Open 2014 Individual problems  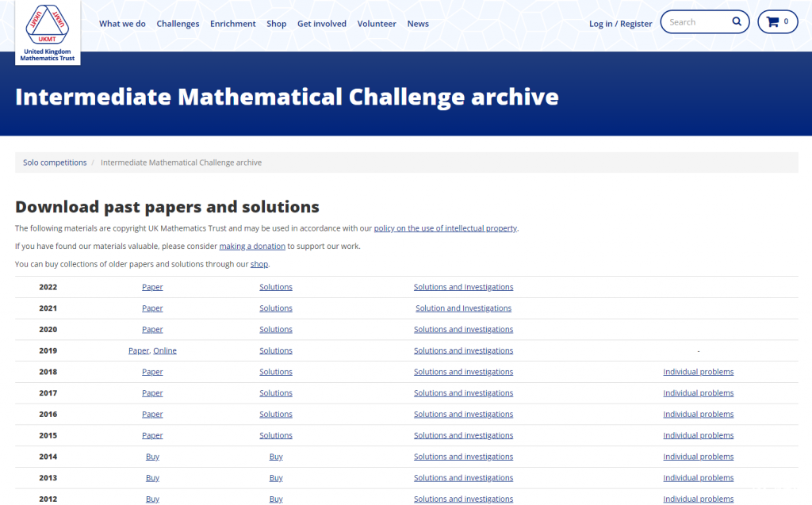pos(698,457)
